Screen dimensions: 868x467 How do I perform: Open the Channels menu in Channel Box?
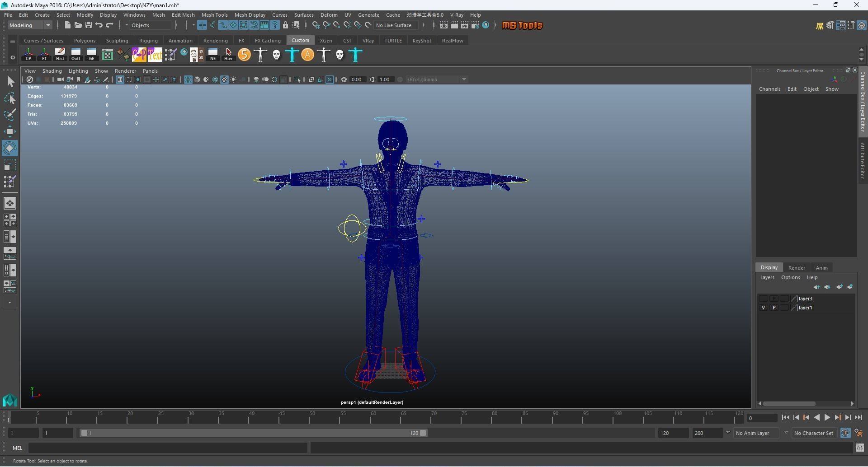tap(769, 89)
